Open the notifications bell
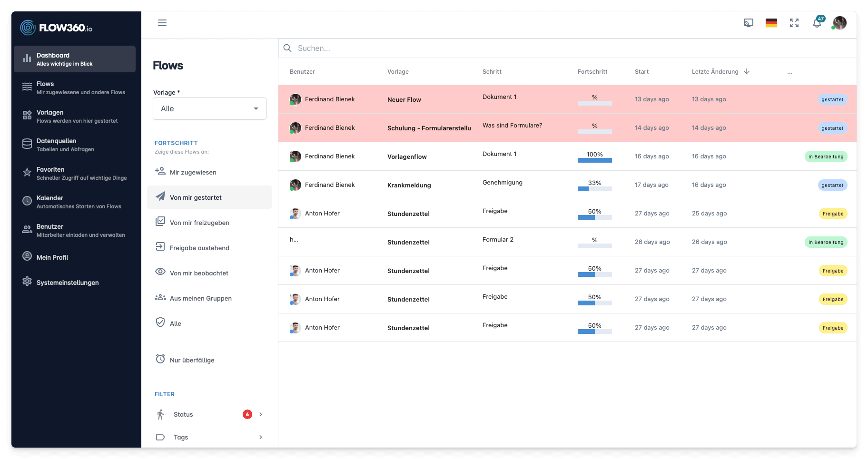Screen dimensions: 868x459 (817, 23)
